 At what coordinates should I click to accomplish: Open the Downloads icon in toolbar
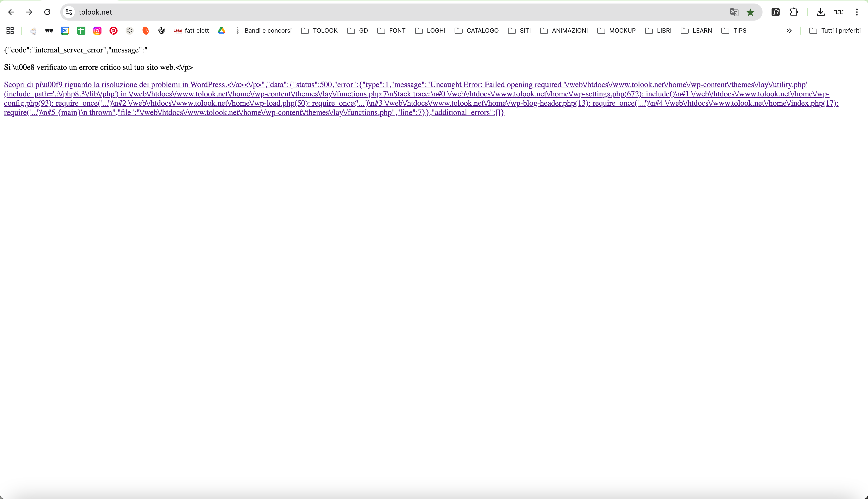[820, 12]
